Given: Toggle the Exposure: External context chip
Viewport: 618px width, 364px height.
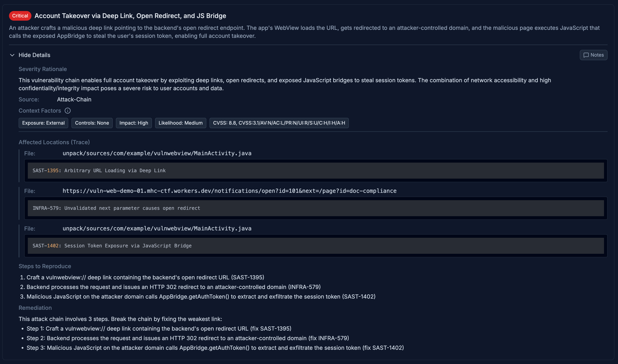Looking at the screenshot, I should click(x=43, y=123).
